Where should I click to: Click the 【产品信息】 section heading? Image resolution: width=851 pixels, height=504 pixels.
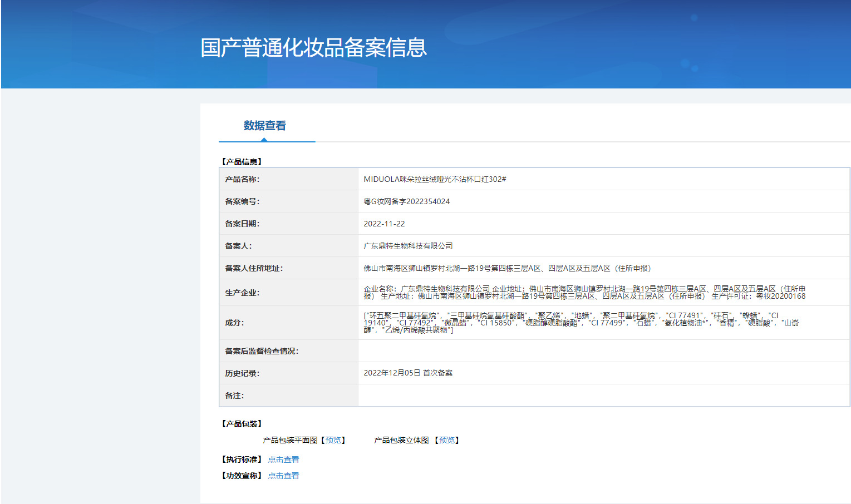[x=242, y=162]
